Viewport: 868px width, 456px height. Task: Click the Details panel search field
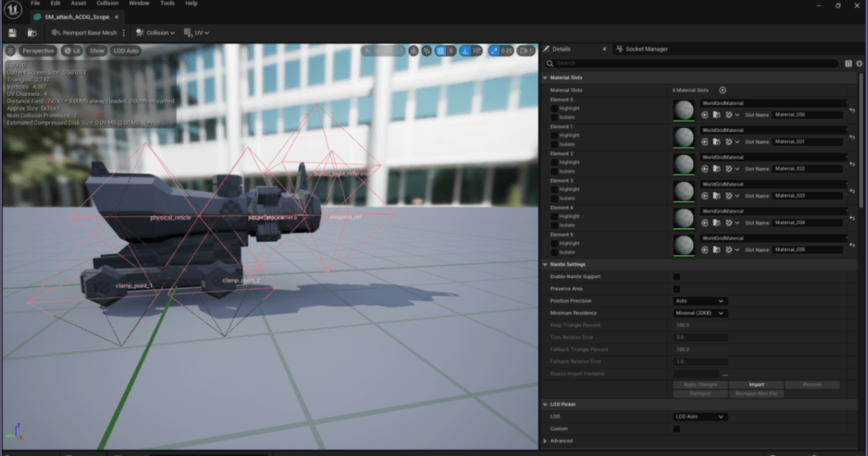[x=695, y=64]
